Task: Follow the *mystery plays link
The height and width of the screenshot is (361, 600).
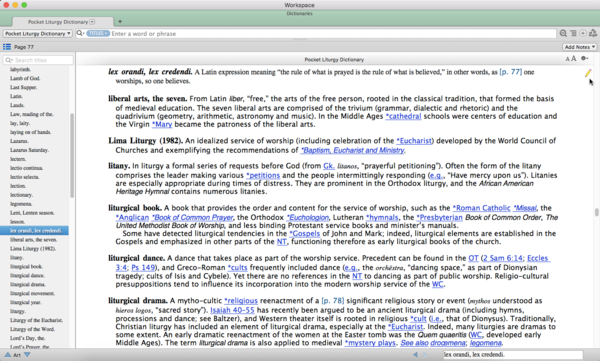Action: tap(370, 343)
